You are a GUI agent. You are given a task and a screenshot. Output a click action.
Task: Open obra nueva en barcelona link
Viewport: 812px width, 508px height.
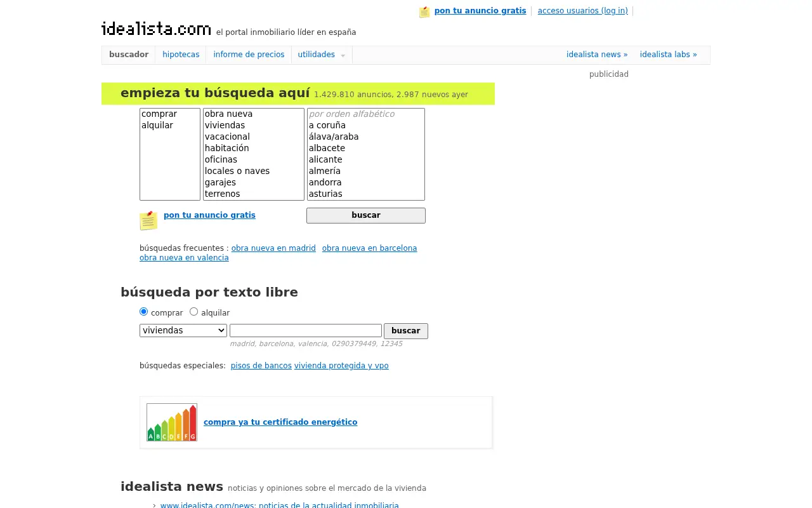click(370, 248)
